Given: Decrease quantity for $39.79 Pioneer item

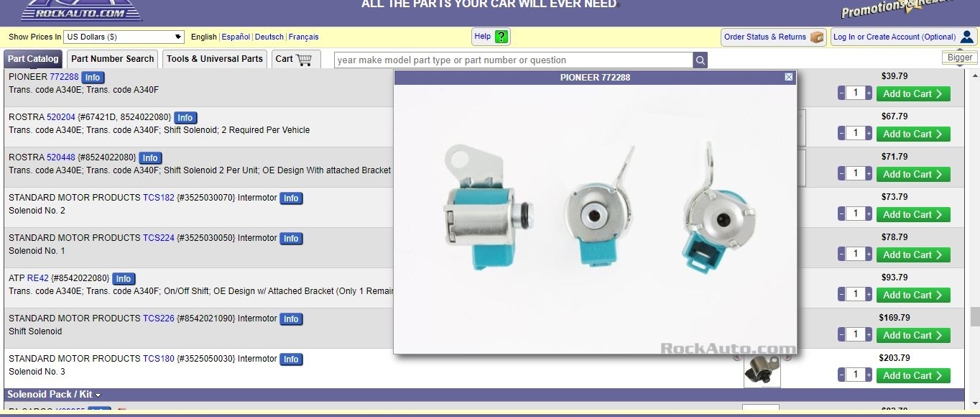Looking at the screenshot, I should tap(841, 93).
